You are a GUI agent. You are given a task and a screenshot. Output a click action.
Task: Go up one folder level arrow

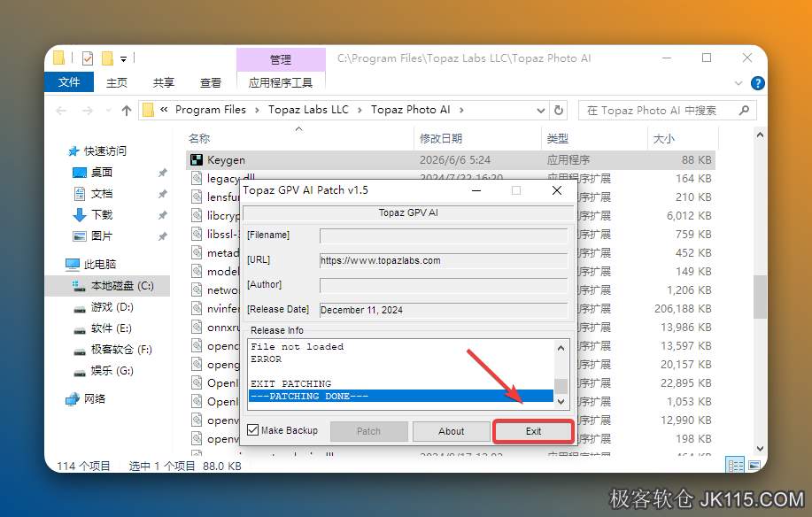pos(127,111)
